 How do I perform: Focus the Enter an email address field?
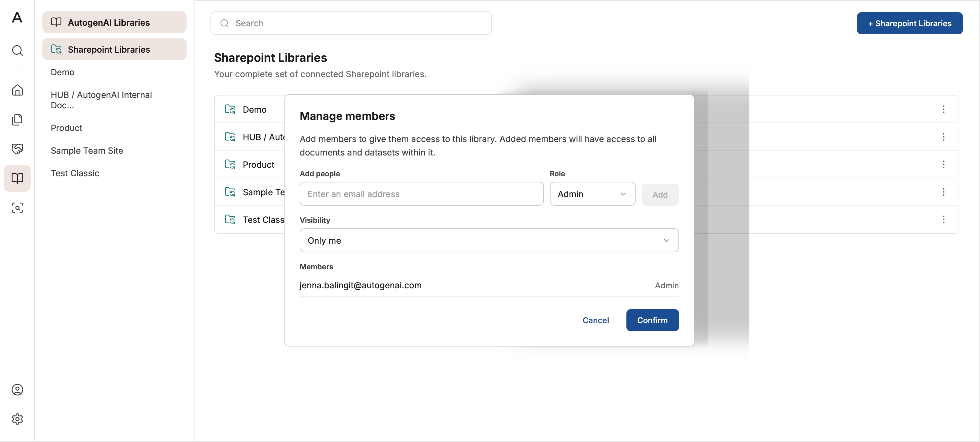coord(421,194)
